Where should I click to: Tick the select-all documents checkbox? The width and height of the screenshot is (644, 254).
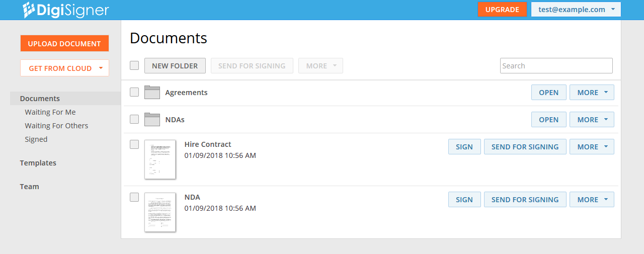pyautogui.click(x=134, y=65)
